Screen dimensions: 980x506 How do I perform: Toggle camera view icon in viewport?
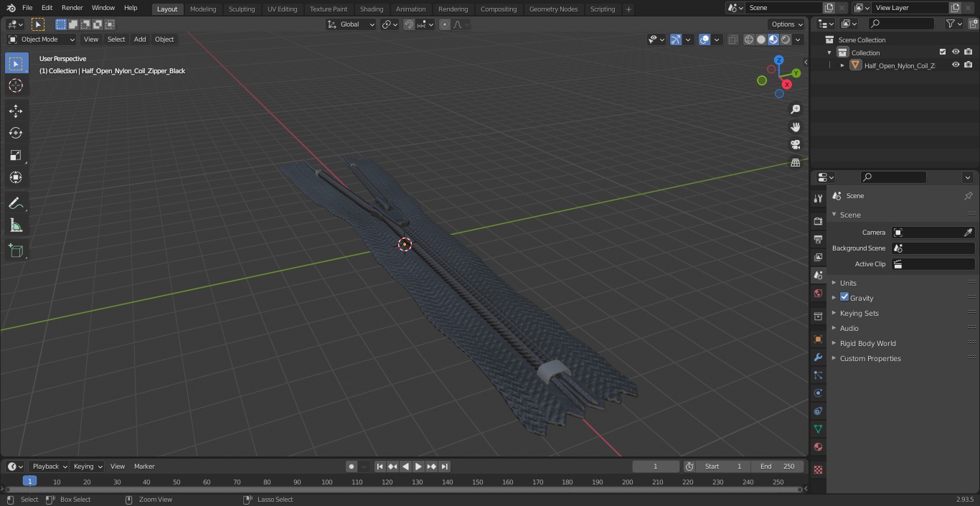796,145
